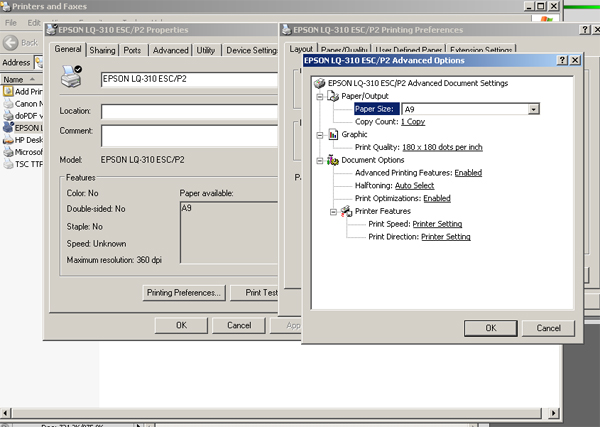
Task: Click the Advanced Document Settings root printer icon
Action: pos(319,83)
